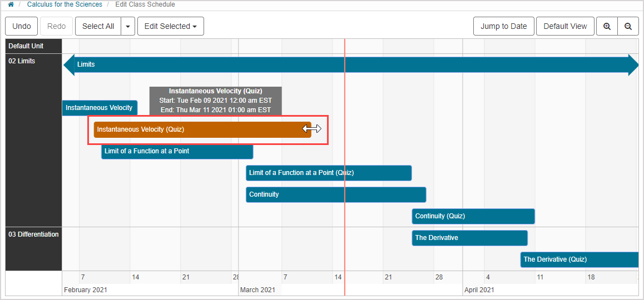Click the Limits bar left arrow end

point(69,64)
